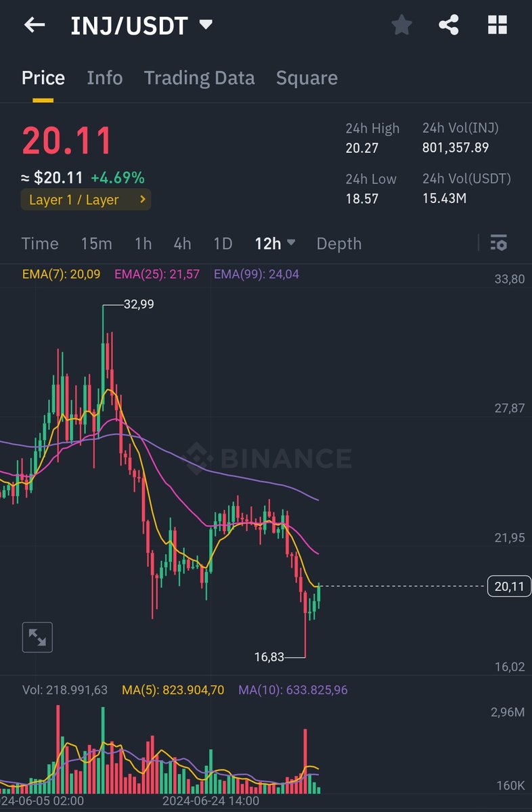Click the 24h Low value 18.57

pos(362,198)
